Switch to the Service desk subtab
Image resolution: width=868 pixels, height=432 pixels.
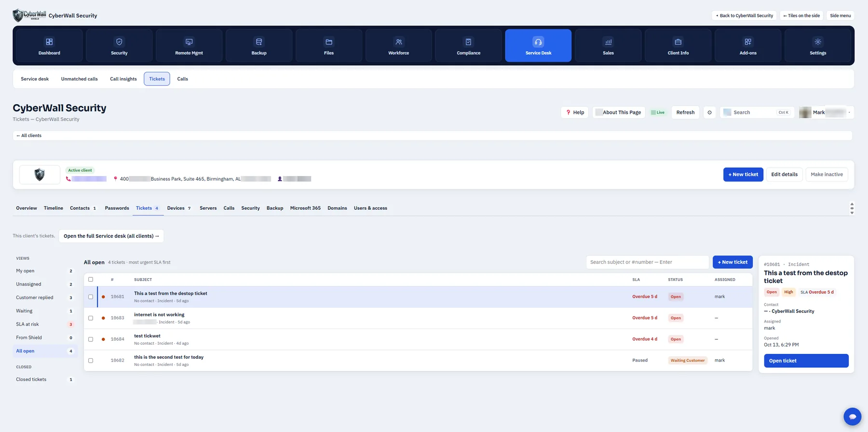pyautogui.click(x=35, y=79)
